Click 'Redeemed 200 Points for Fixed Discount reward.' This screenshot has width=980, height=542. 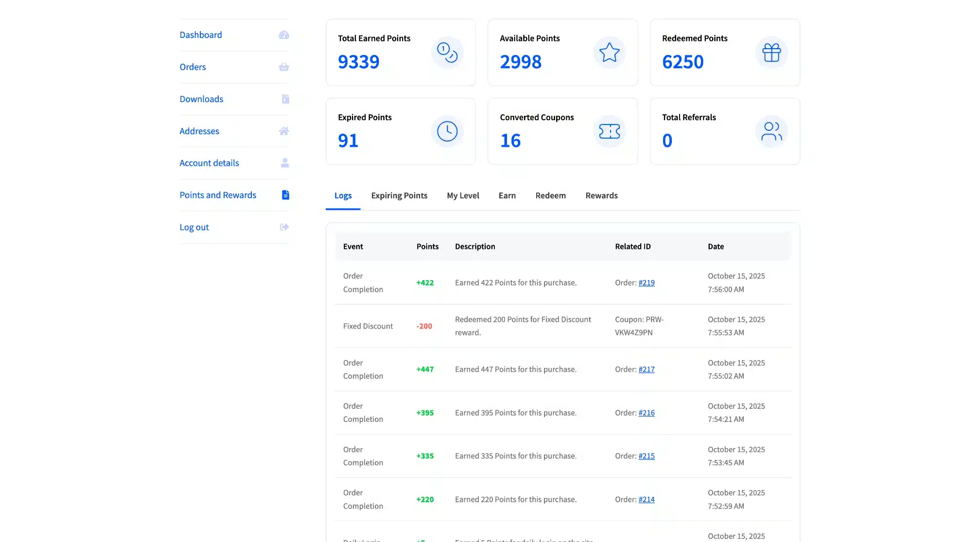523,326
